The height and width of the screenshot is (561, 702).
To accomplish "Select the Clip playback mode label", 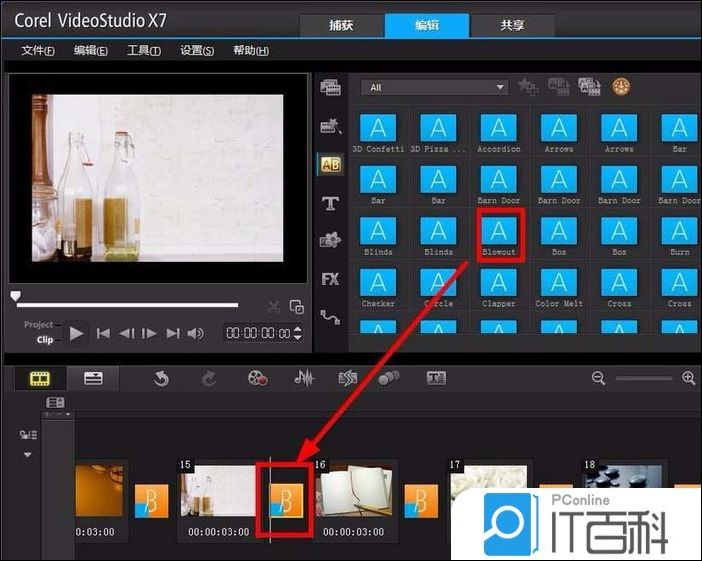I will tap(44, 339).
